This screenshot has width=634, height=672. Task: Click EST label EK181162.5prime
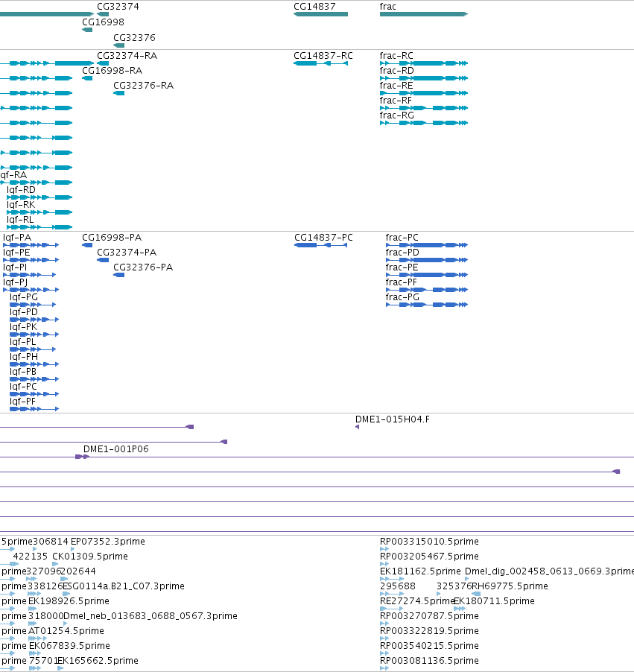pos(420,571)
